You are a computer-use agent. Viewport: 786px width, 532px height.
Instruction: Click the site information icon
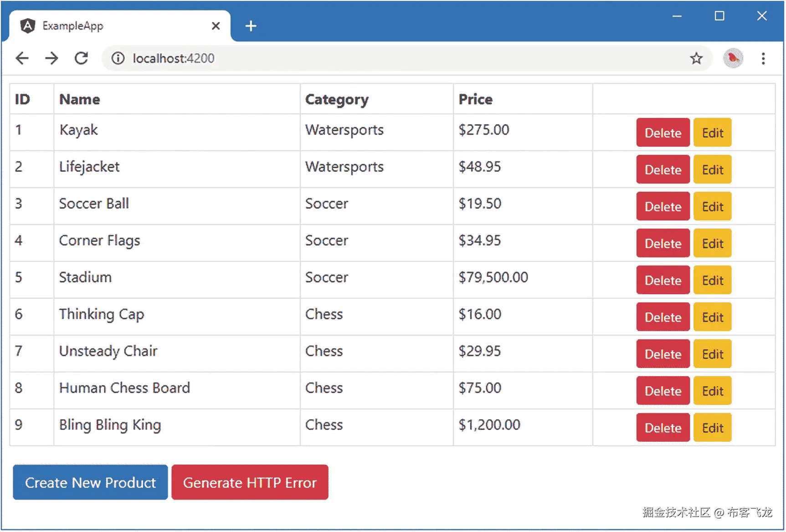(x=118, y=58)
